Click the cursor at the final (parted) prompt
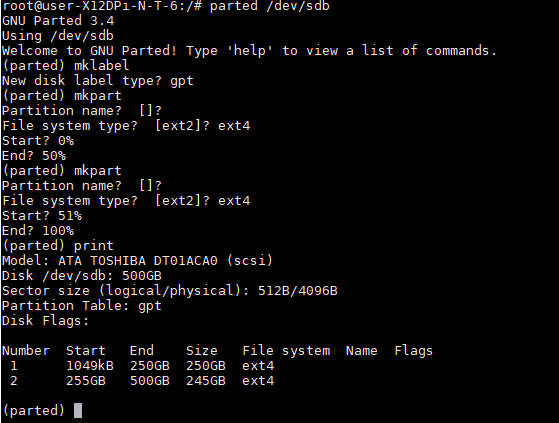 [x=78, y=410]
